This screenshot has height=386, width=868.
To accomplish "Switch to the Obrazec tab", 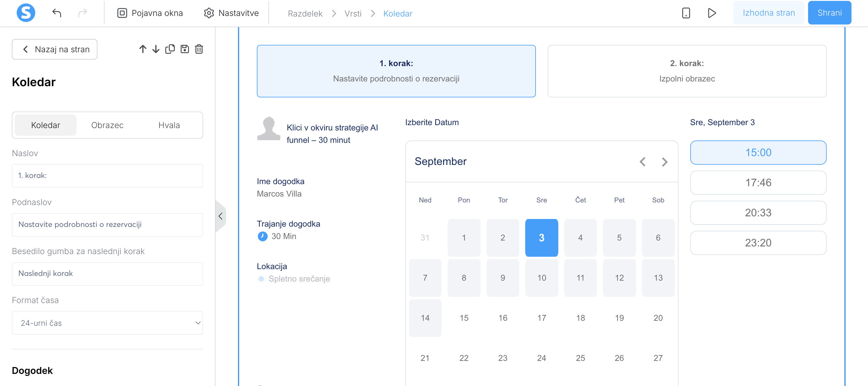I will [x=107, y=125].
